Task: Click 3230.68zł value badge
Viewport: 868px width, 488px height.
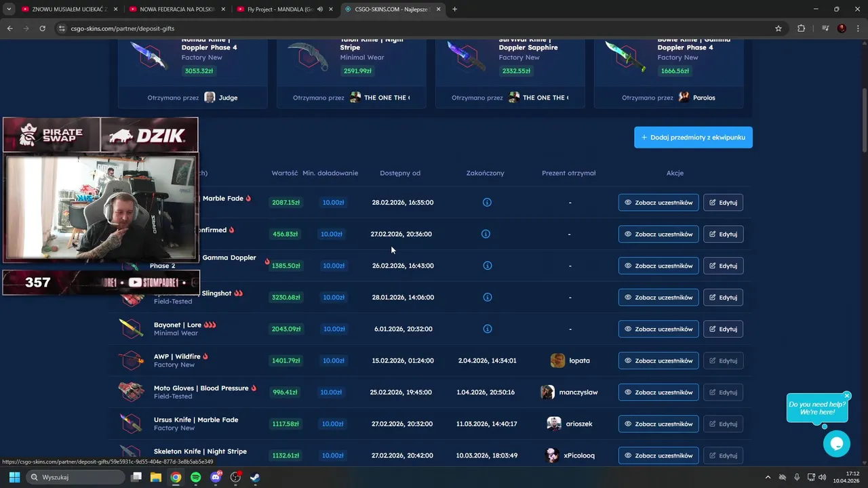Action: point(285,297)
